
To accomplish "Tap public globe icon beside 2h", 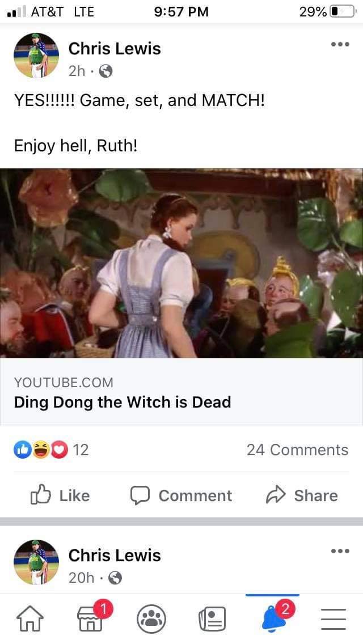I will pyautogui.click(x=106, y=71).
